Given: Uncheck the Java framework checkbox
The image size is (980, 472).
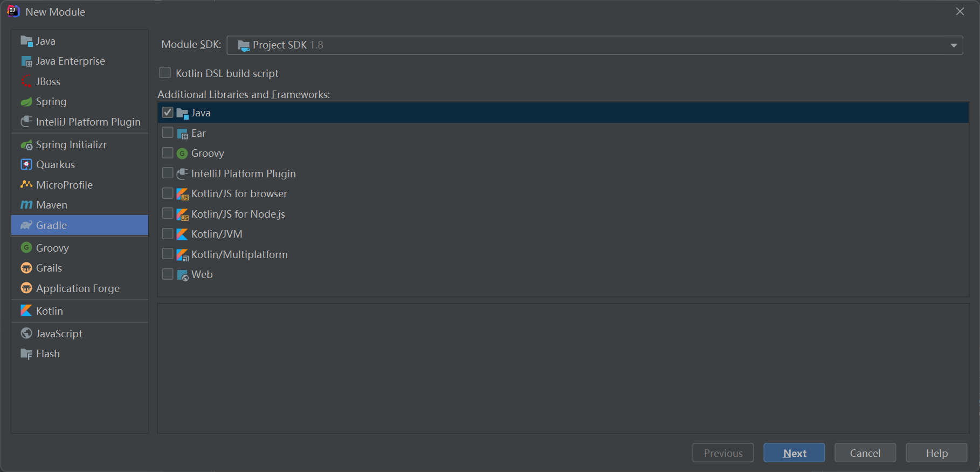Looking at the screenshot, I should (168, 112).
